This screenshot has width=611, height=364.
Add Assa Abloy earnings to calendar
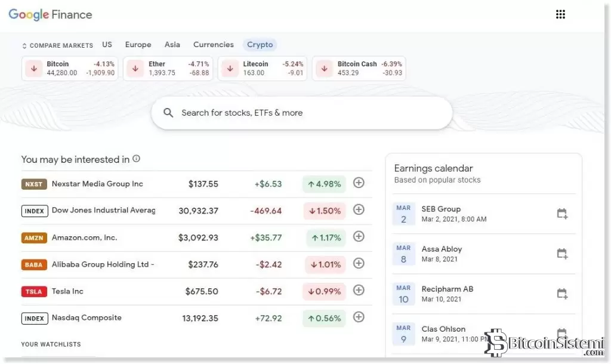[561, 254]
